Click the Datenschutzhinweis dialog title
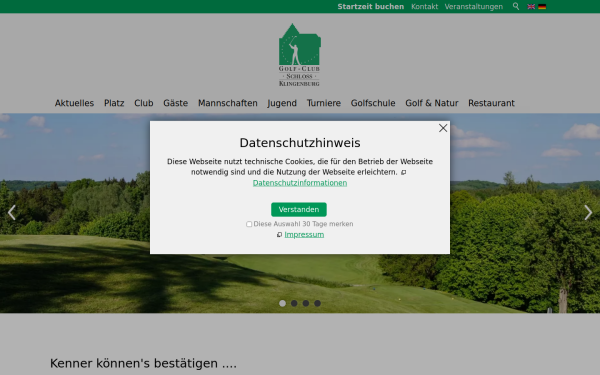Image resolution: width=600 pixels, height=375 pixels. click(x=300, y=143)
